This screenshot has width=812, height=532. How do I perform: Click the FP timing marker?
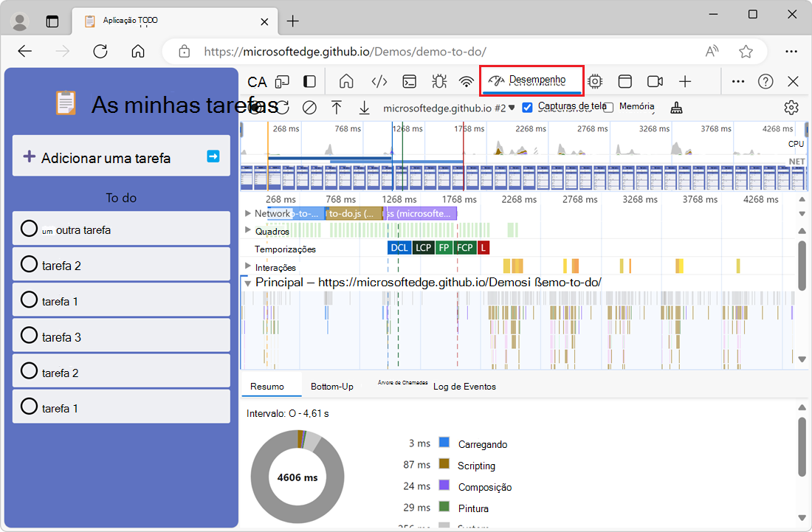tap(444, 248)
